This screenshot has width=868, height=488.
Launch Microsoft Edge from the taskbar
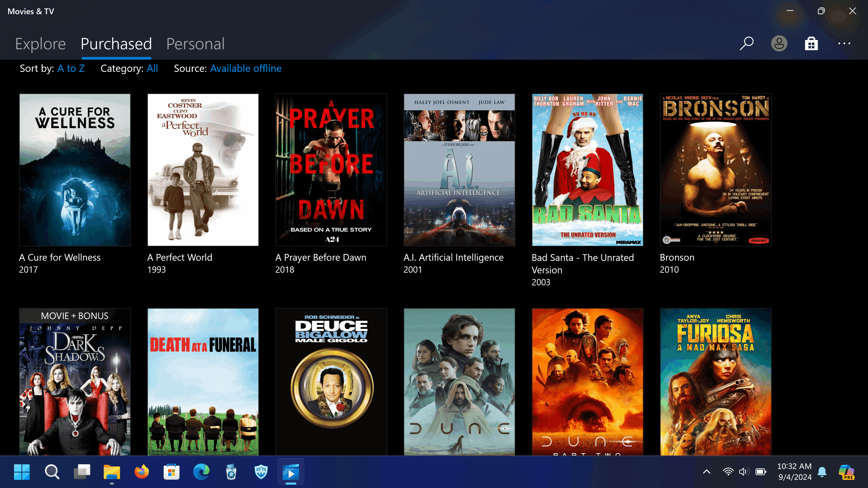201,472
